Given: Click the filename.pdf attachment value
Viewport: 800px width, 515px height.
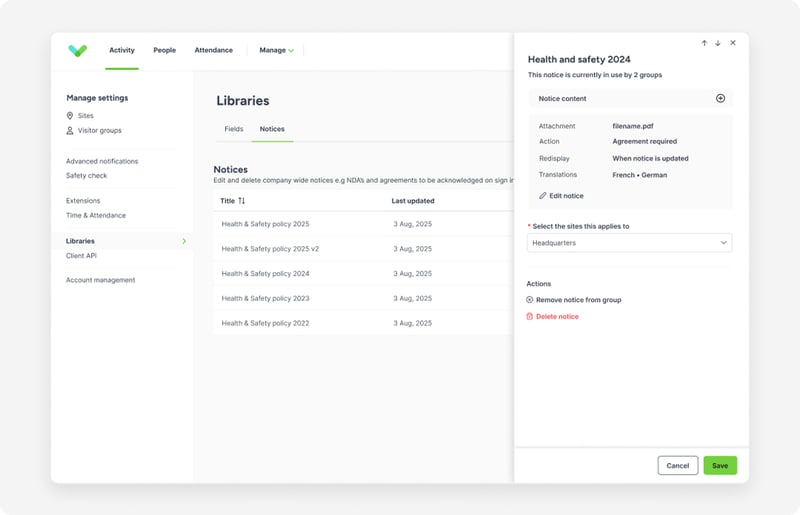Looking at the screenshot, I should coord(633,126).
